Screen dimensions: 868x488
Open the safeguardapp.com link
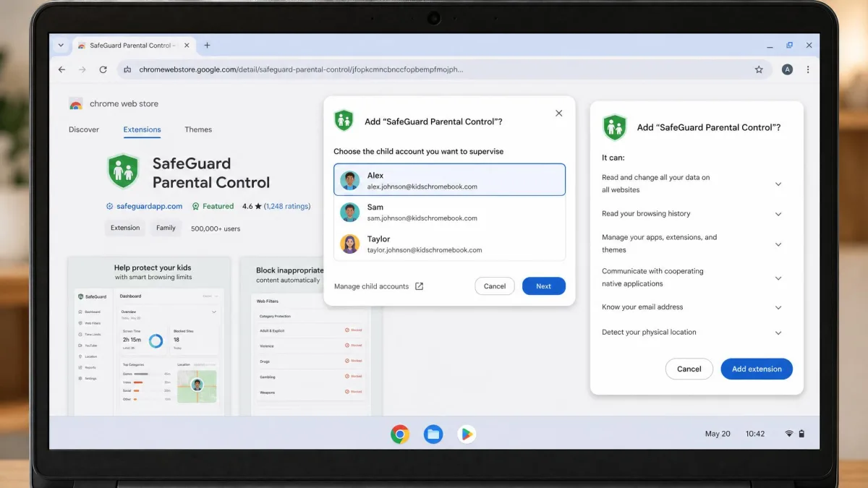click(x=150, y=206)
